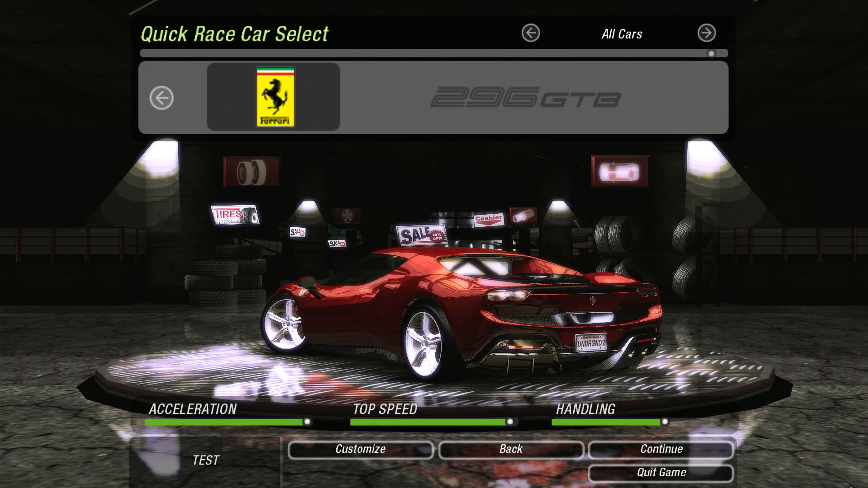Click the ACCELERATION stat label
This screenshot has width=868, height=488.
pyautogui.click(x=193, y=409)
